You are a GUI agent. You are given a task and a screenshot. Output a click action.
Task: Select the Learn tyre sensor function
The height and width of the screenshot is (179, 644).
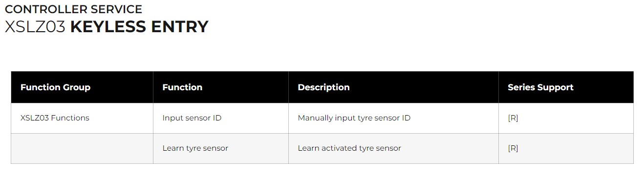click(x=195, y=148)
